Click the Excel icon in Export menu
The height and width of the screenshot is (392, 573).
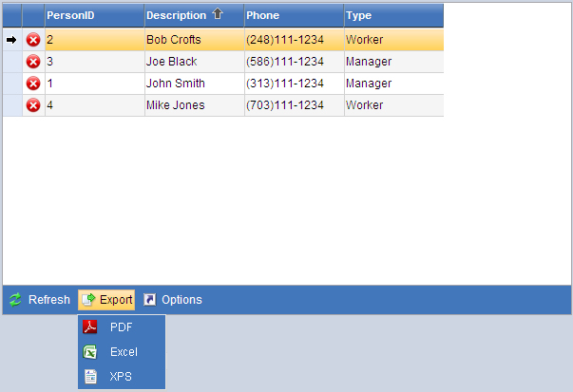[90, 352]
